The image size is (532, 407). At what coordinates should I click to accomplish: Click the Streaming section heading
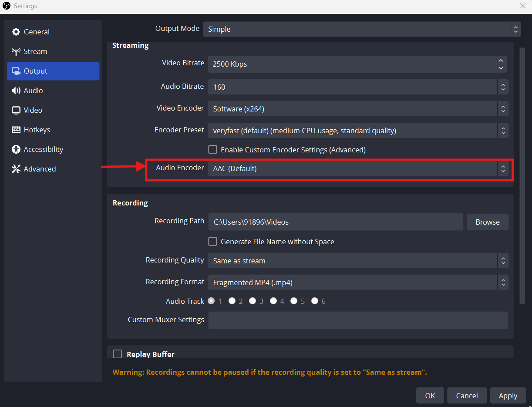130,45
